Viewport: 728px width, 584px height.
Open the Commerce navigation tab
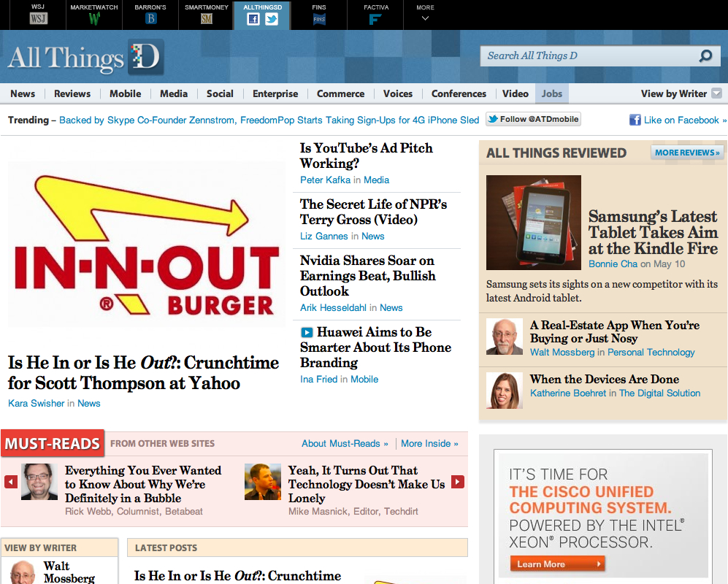coord(341,93)
